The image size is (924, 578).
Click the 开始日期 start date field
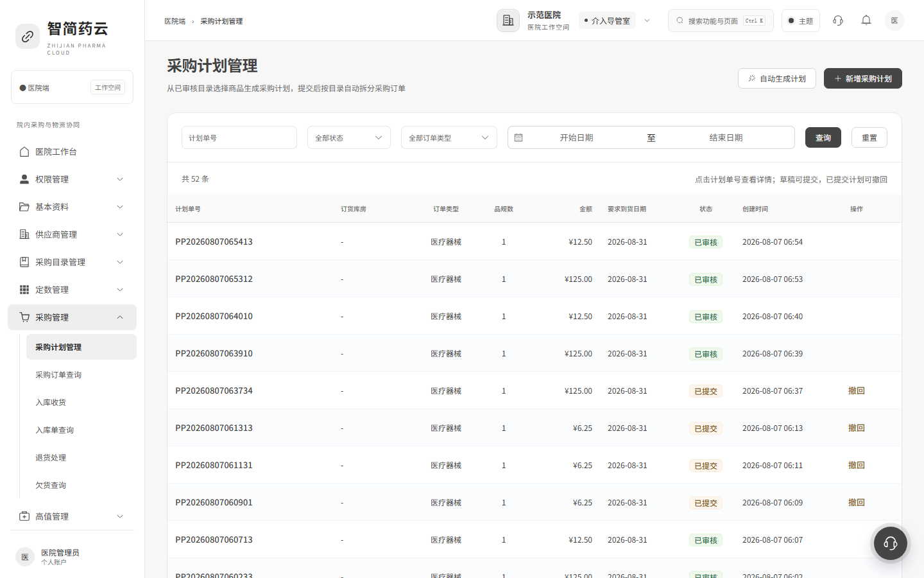coord(576,137)
